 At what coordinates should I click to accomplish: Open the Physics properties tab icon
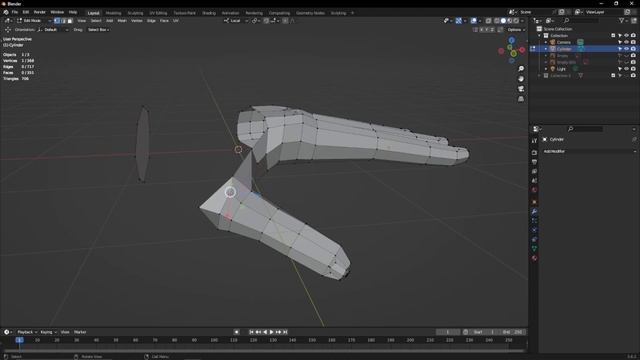534,230
